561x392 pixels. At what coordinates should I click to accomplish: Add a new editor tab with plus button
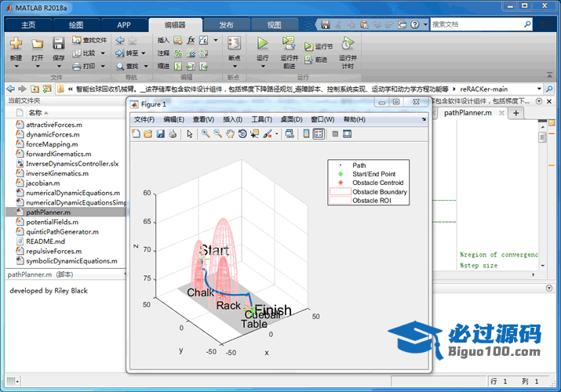(516, 113)
